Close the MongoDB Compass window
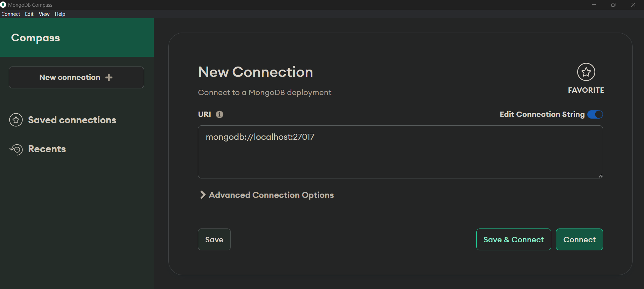The width and height of the screenshot is (644, 289). click(x=633, y=5)
